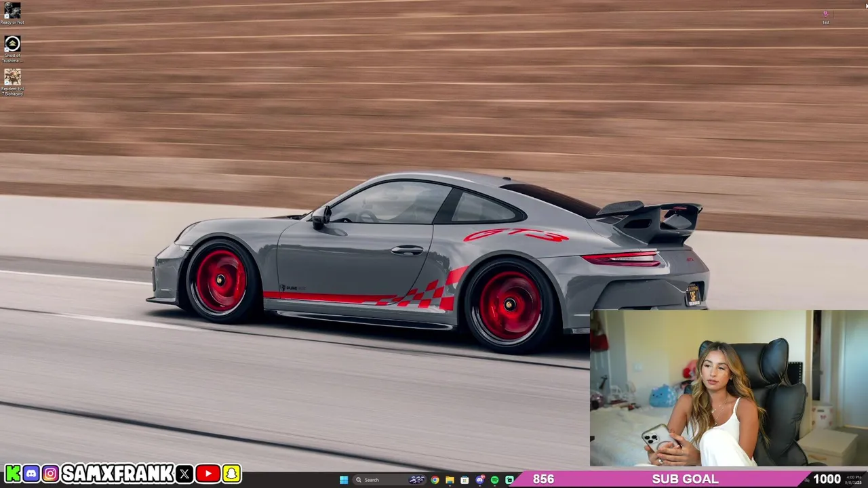Open the Ready or Not desktop shortcut
Image resolution: width=868 pixels, height=488 pixels.
tap(12, 14)
